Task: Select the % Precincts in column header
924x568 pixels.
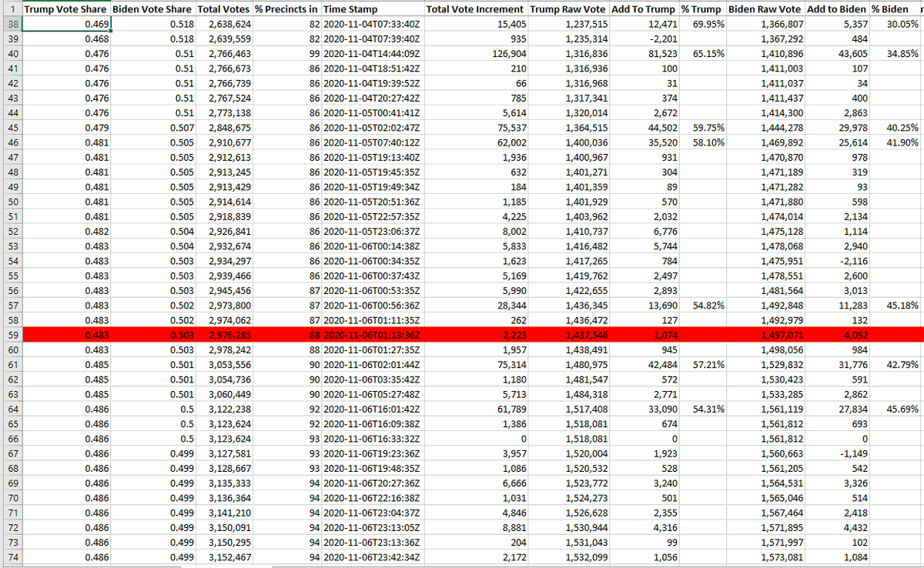Action: click(x=285, y=10)
